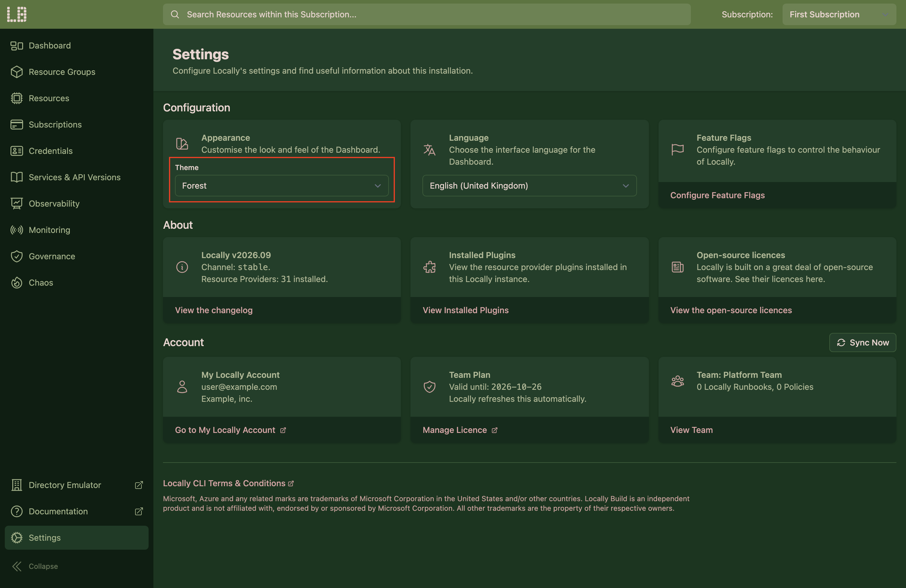This screenshot has height=588, width=906.
Task: Open Configure Feature Flags
Action: click(717, 195)
